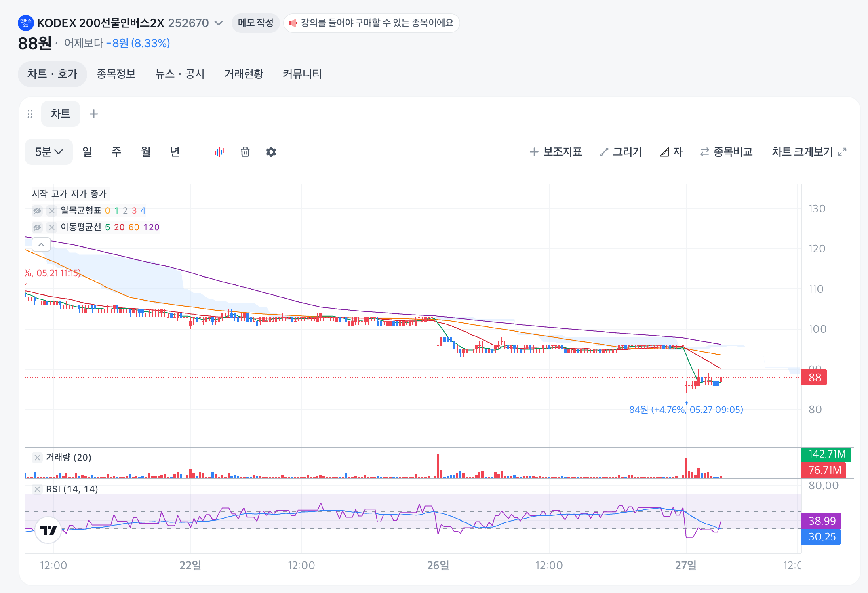This screenshot has width=868, height=593.
Task: Remove the 거래량 (20) volume indicator
Action: [x=37, y=458]
